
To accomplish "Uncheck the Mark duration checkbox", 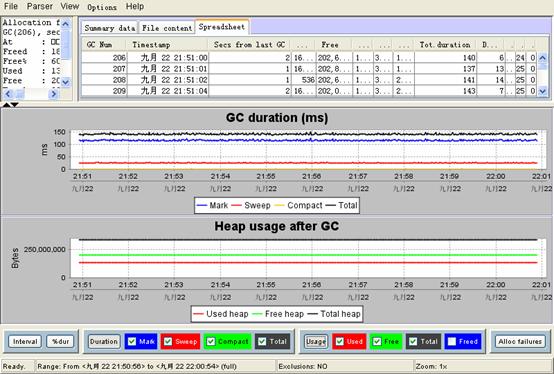I will pyautogui.click(x=132, y=342).
